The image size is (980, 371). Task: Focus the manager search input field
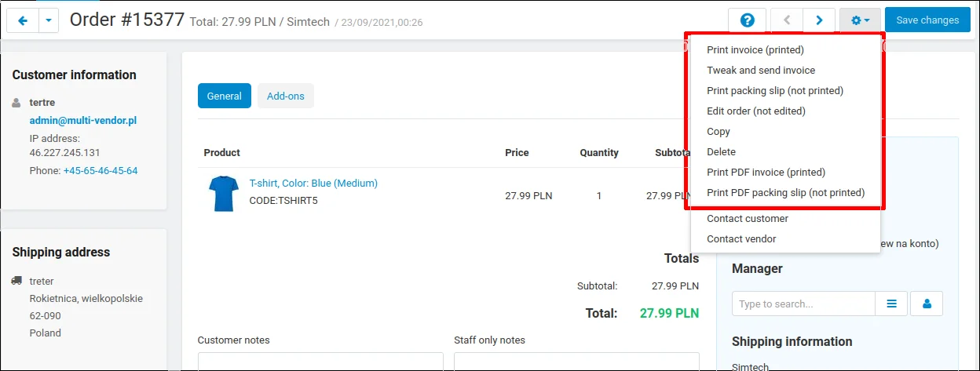click(x=803, y=304)
